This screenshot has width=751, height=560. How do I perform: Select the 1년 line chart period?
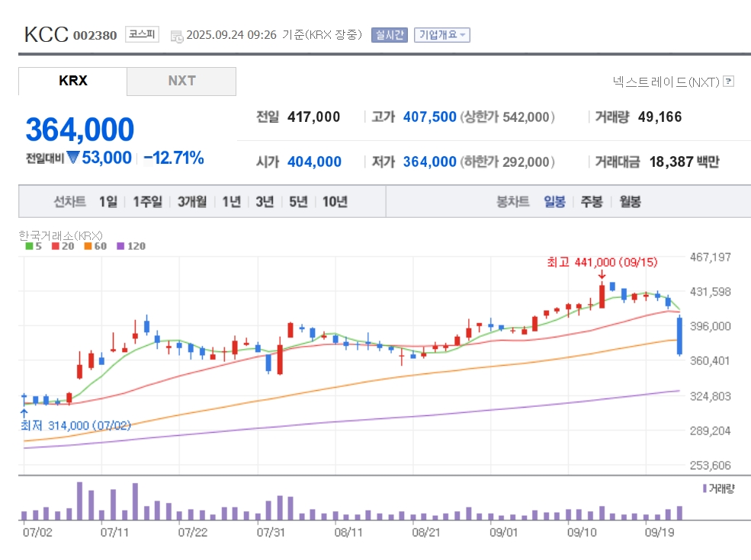(231, 201)
